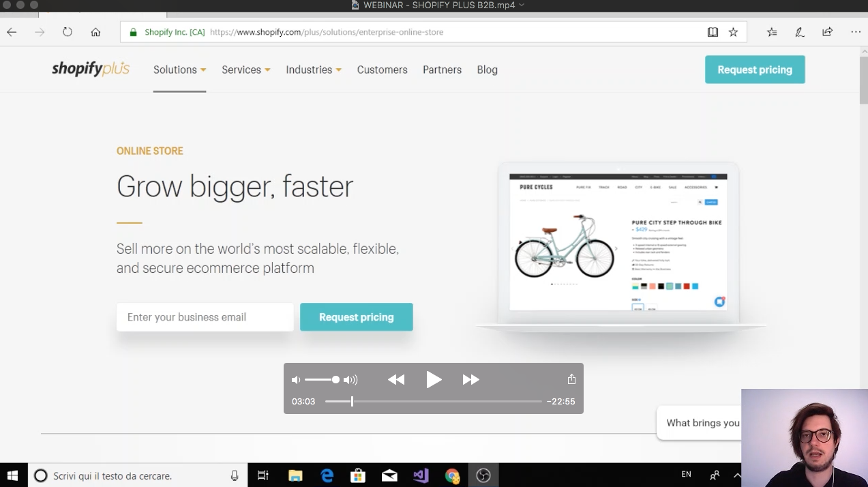The image size is (868, 487).
Task: Click the browser address bar URL
Action: pos(327,32)
